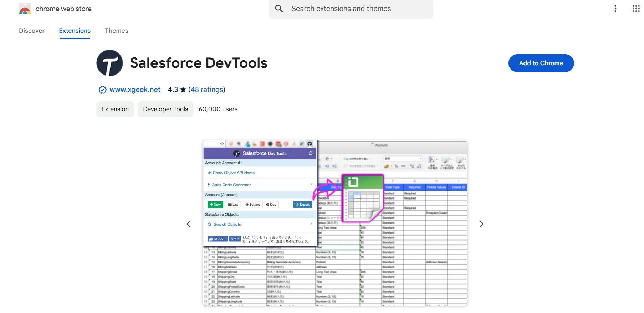The height and width of the screenshot is (313, 644).
Task: Click the 'chrome web store' title text
Action: pos(63,9)
